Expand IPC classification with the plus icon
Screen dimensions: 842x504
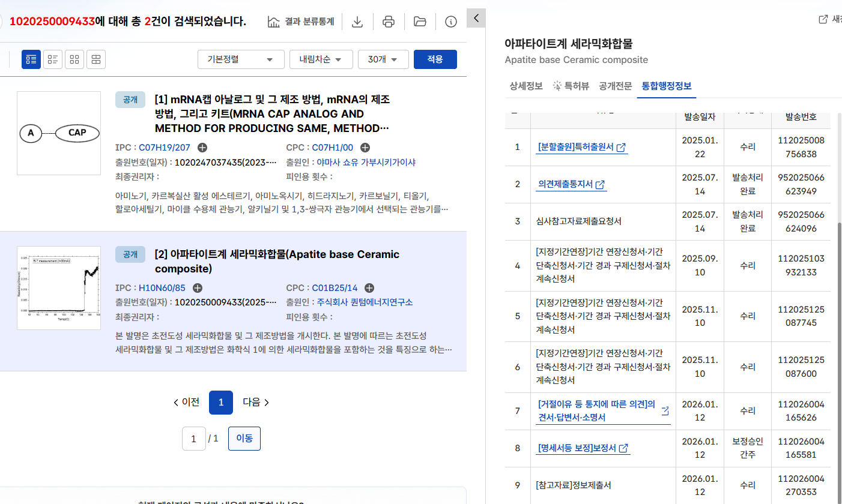[202, 147]
